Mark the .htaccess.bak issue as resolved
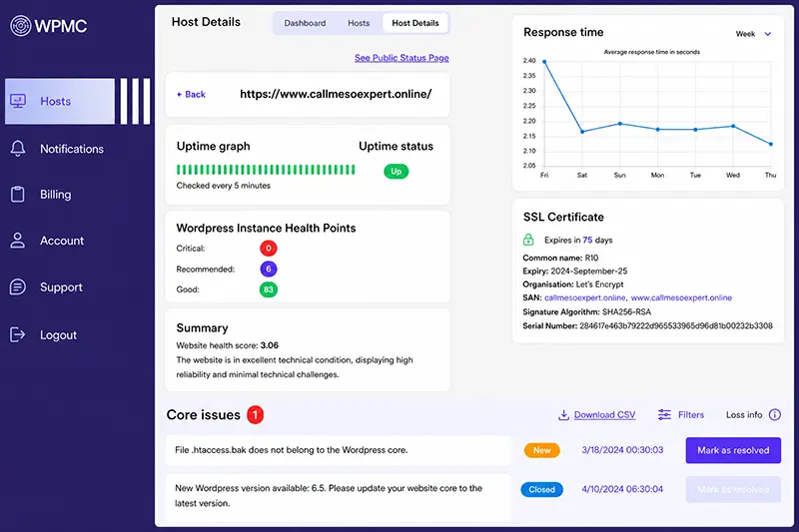This screenshot has height=532, width=799. click(733, 450)
